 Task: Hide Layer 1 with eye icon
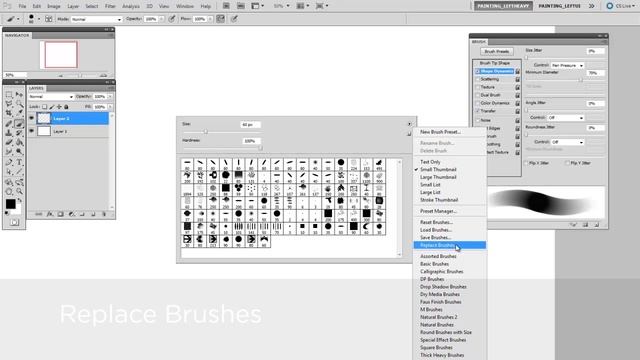[x=31, y=131]
